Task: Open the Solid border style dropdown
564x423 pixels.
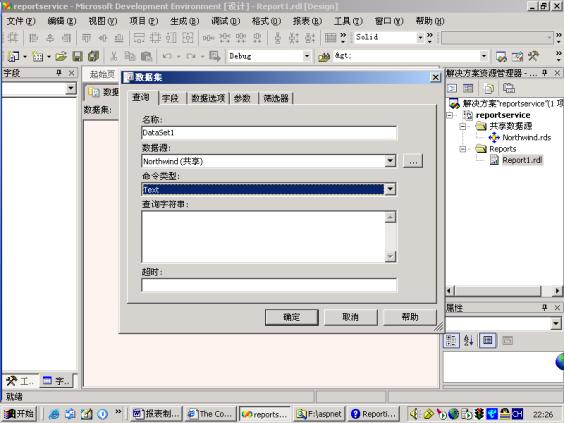Action: (420, 37)
